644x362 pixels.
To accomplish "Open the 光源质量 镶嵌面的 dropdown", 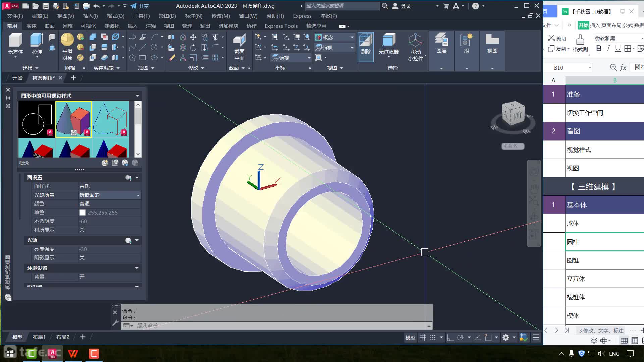I will 110,195.
